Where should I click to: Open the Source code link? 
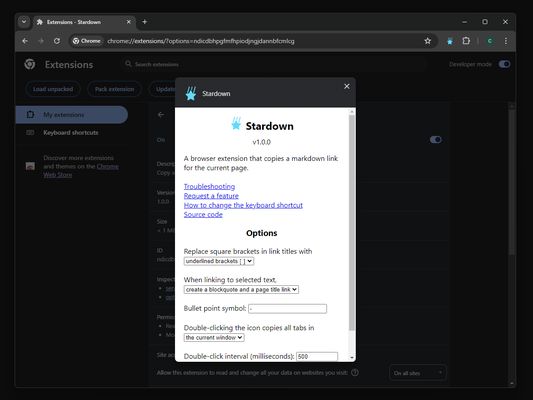(x=203, y=214)
